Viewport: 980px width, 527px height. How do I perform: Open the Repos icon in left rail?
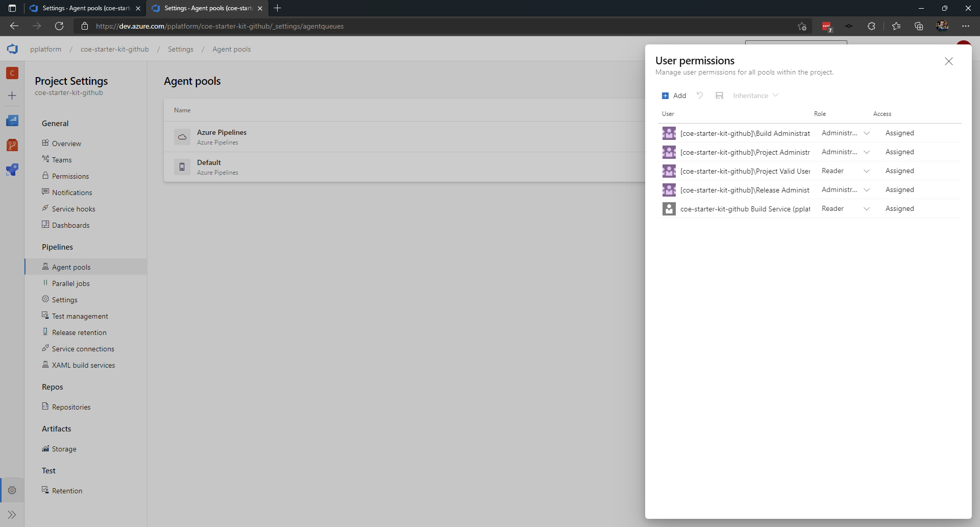click(x=12, y=145)
